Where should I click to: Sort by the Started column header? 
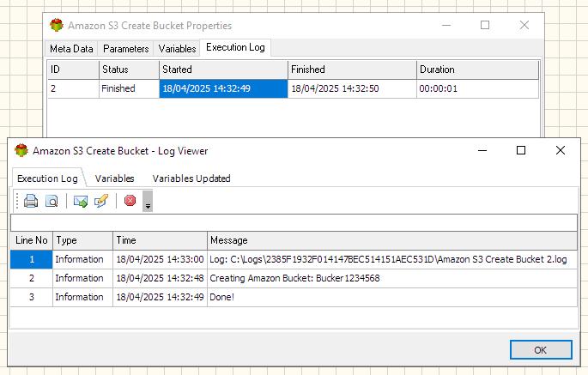(223, 70)
